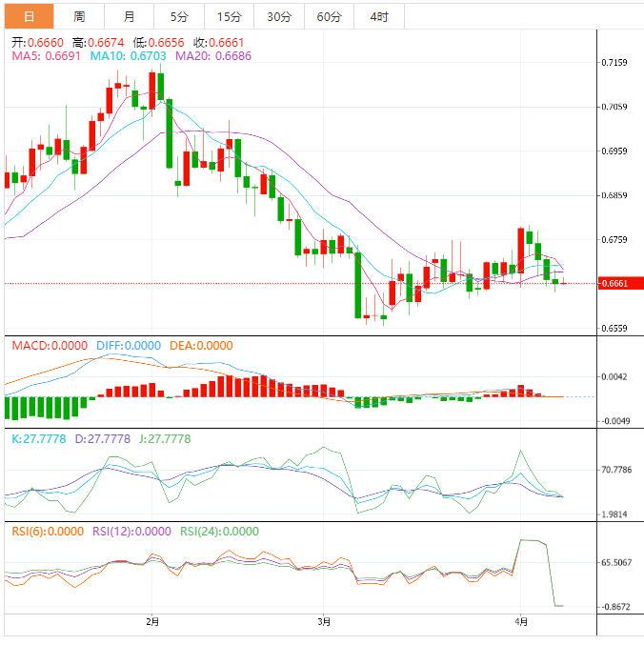
Task: Open the 月 monthly timeframe tab
Action: click(x=129, y=17)
